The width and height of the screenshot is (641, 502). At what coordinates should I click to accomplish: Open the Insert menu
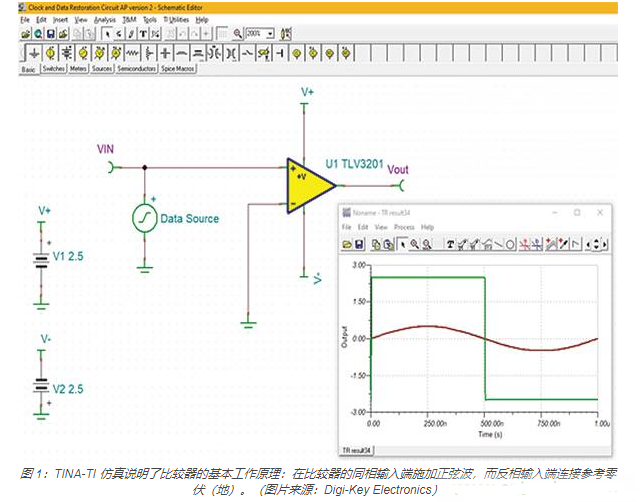point(60,20)
